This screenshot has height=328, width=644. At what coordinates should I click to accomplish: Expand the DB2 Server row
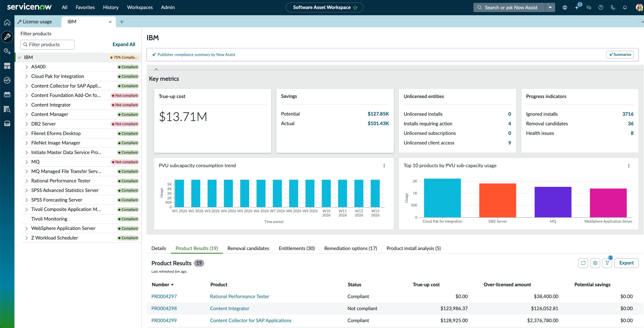[26, 124]
